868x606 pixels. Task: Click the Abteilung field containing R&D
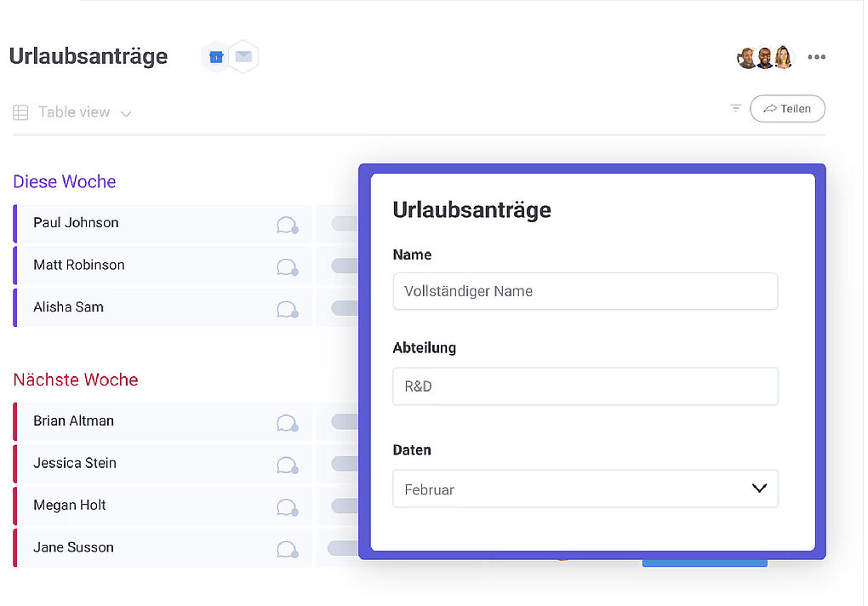[x=585, y=386]
